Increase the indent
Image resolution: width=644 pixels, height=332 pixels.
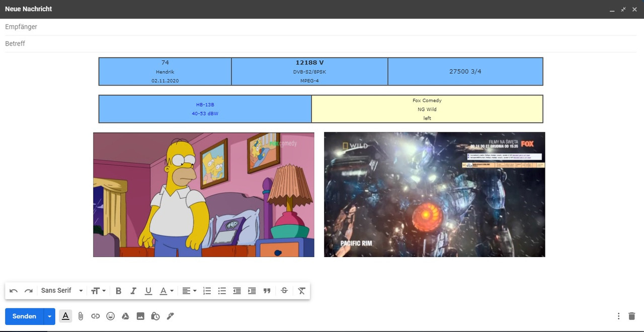point(252,291)
